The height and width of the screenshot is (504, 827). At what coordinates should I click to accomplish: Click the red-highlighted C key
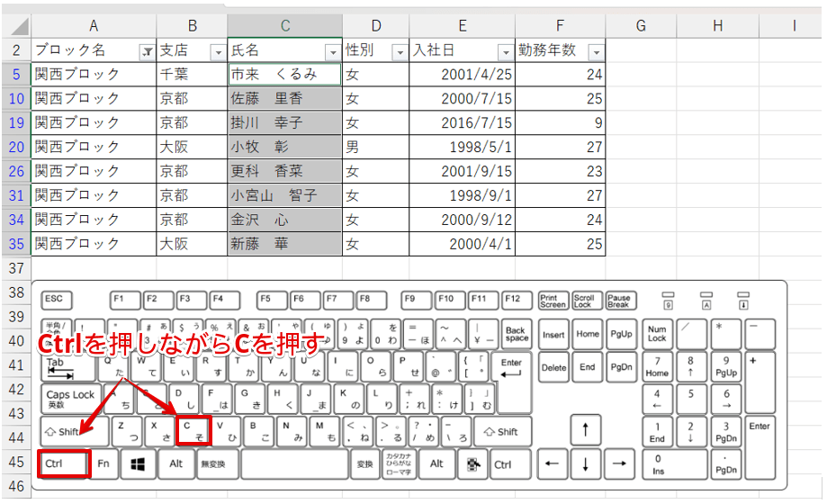(193, 431)
